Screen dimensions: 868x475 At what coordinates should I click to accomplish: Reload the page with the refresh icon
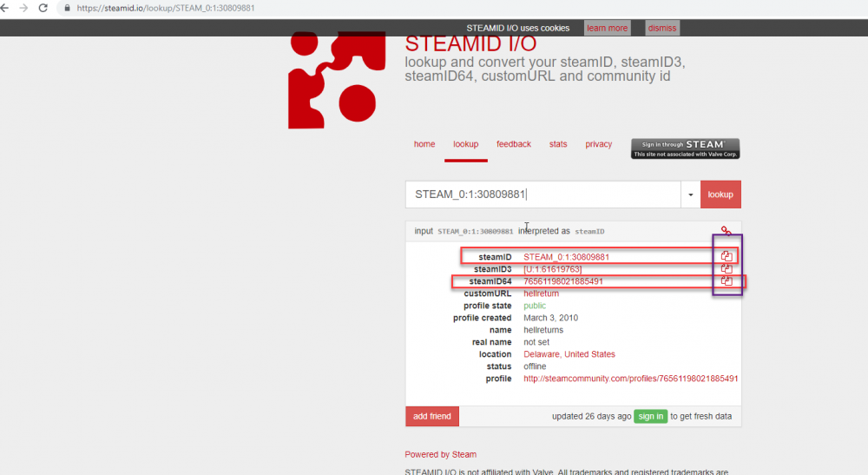43,9
